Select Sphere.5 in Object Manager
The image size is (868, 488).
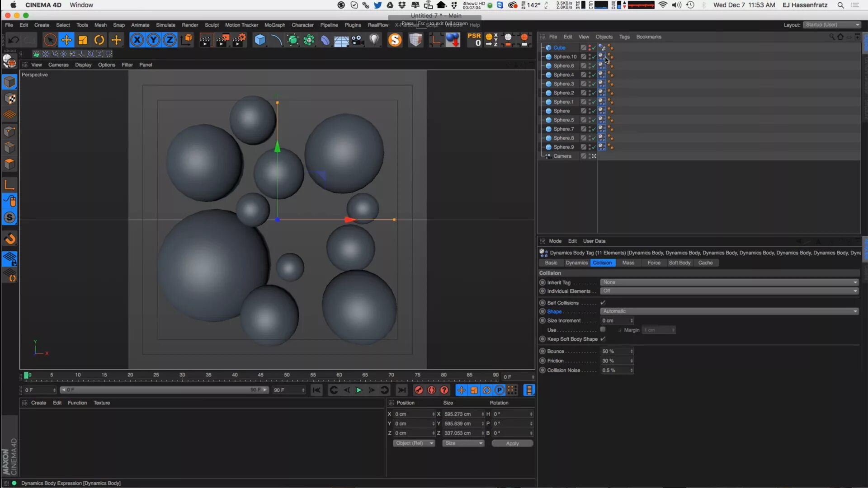[x=563, y=120]
